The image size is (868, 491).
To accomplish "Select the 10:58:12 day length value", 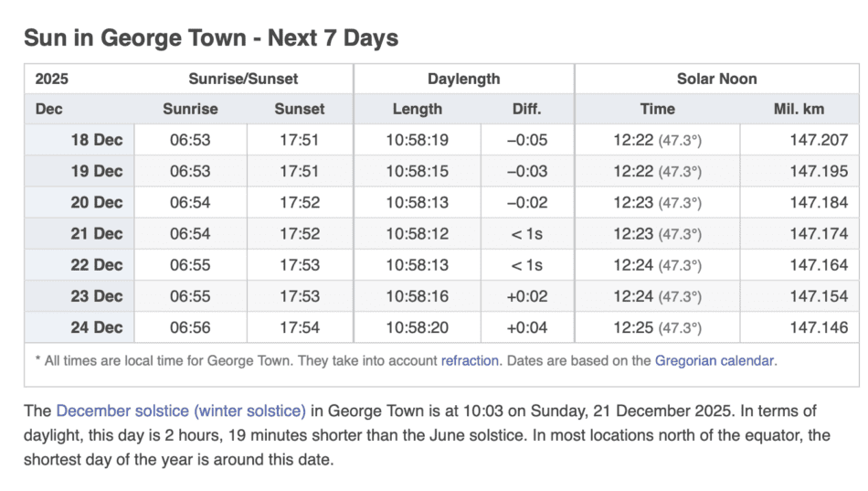I will [x=418, y=234].
